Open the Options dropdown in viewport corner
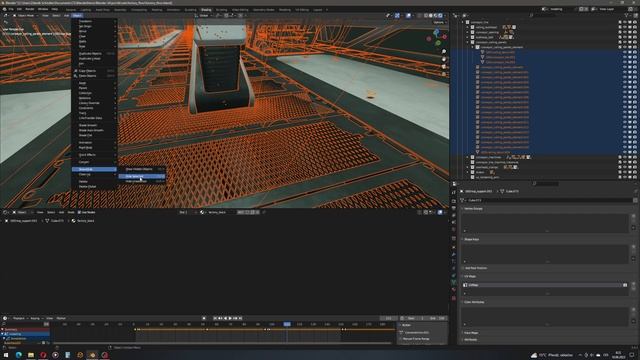Screen dimensions: 640x360 (439, 22)
